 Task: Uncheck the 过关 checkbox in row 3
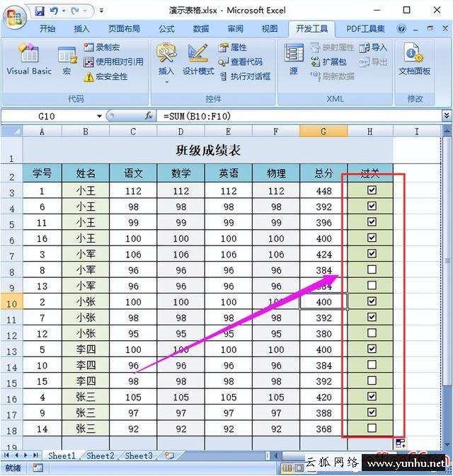coord(372,190)
